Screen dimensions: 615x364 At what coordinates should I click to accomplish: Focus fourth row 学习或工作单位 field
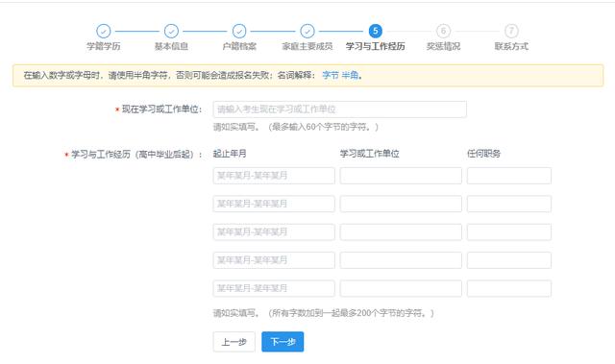(401, 260)
